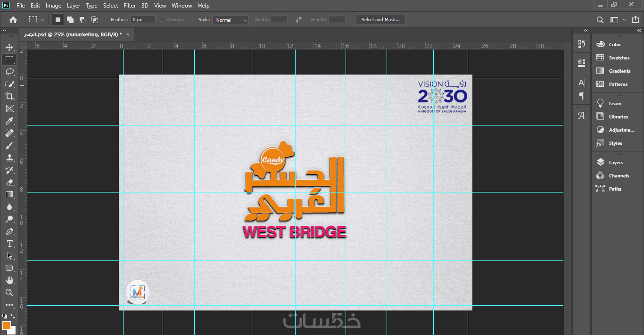Choose New selection mode

coord(58,20)
